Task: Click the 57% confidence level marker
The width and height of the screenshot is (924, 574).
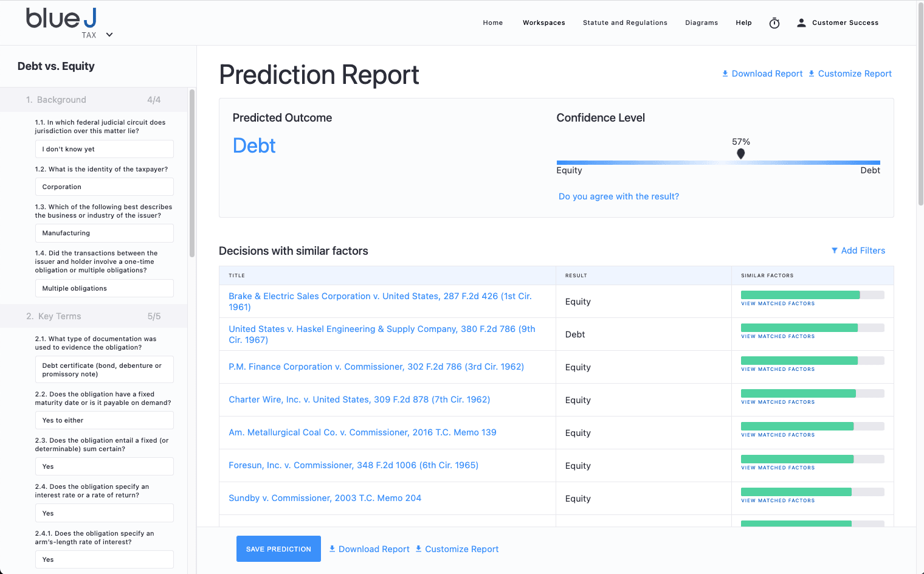Action: pos(740,154)
